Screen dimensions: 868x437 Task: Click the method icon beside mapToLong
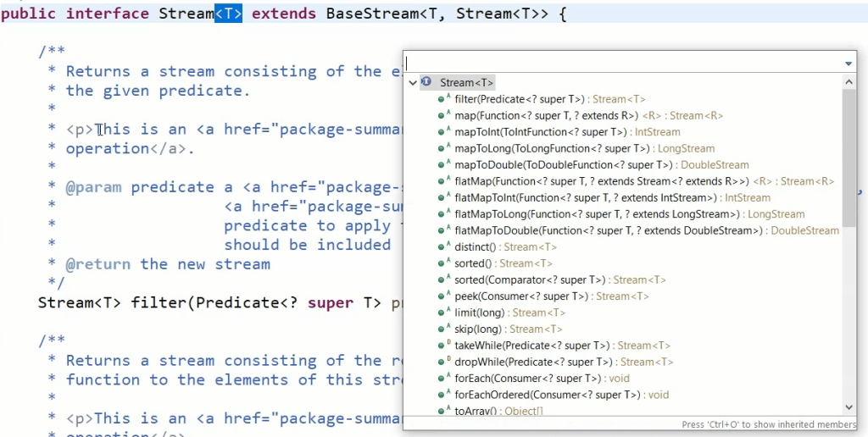pos(444,148)
